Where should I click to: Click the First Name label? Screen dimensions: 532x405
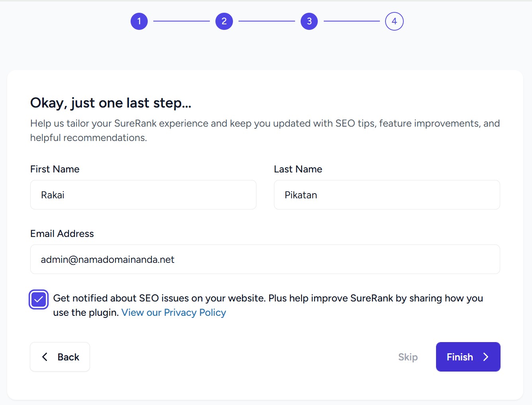[55, 169]
